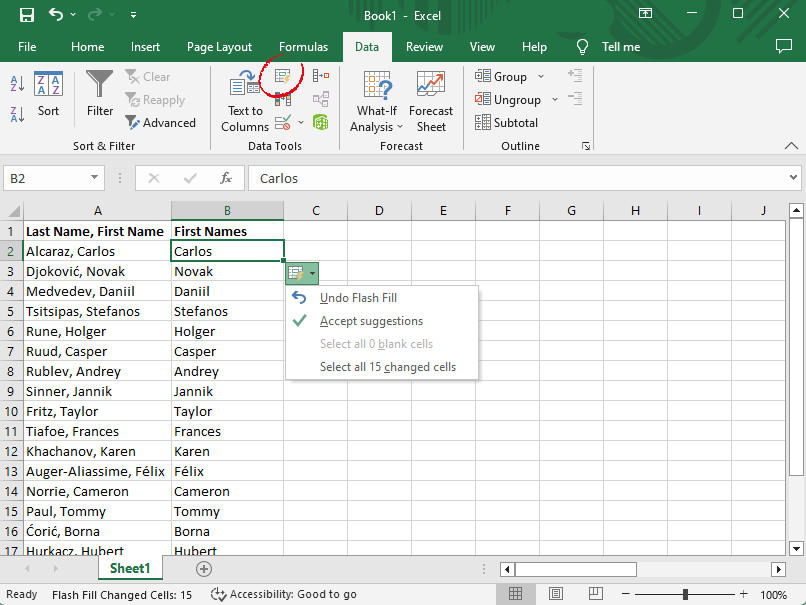Open the Name Box dropdown
This screenshot has height=605, width=806.
click(x=94, y=178)
